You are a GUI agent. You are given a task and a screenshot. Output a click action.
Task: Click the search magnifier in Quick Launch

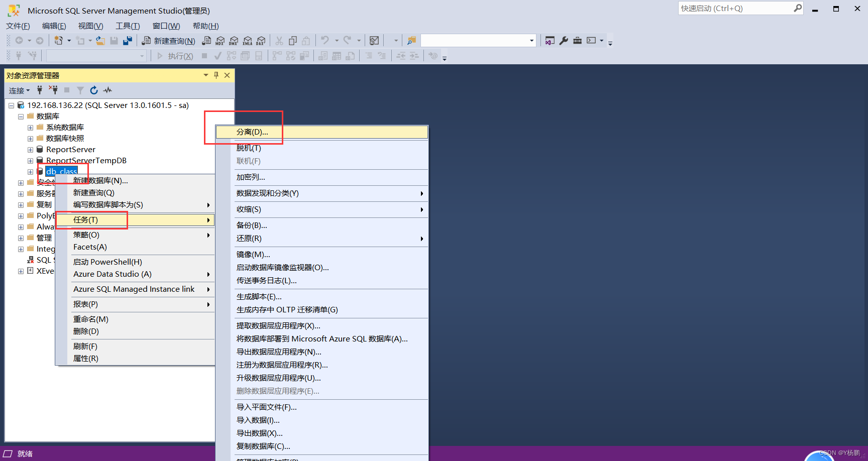[797, 8]
